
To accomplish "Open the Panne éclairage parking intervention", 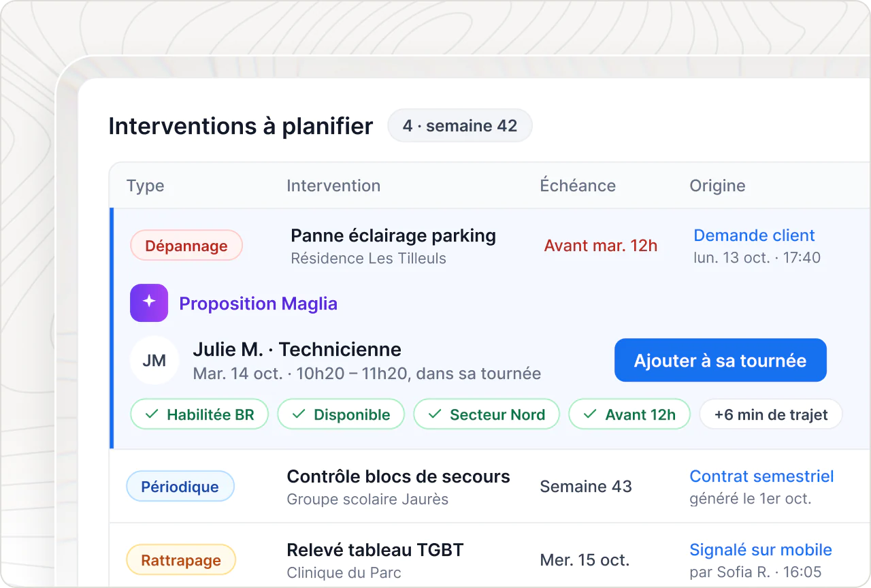I will (393, 236).
